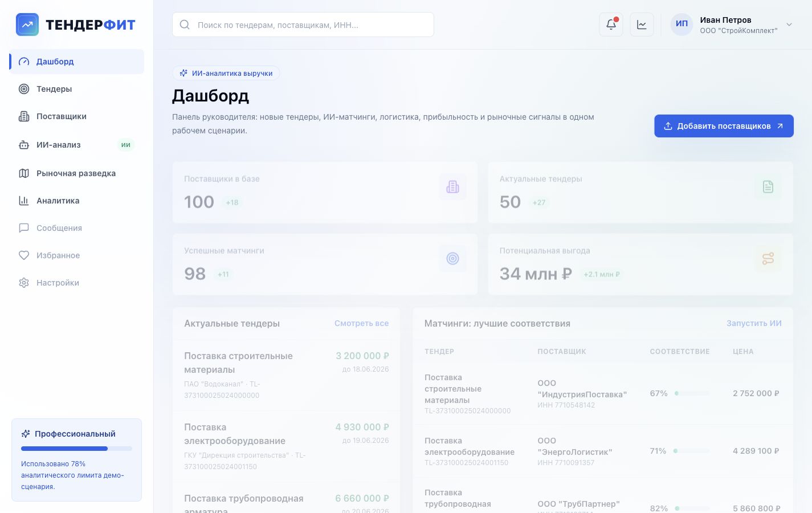The width and height of the screenshot is (812, 513).
Task: Click supplier ООО "ТрубПартнер"
Action: click(578, 504)
